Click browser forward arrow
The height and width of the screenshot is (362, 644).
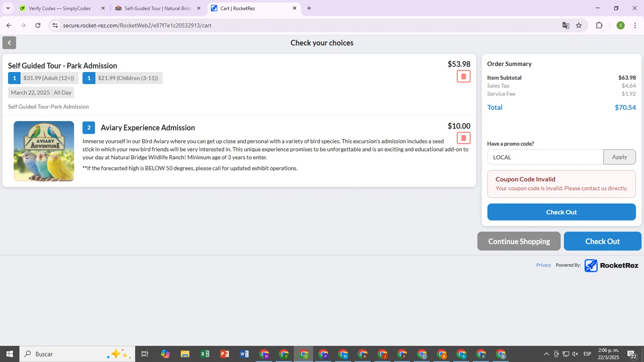tap(23, 25)
